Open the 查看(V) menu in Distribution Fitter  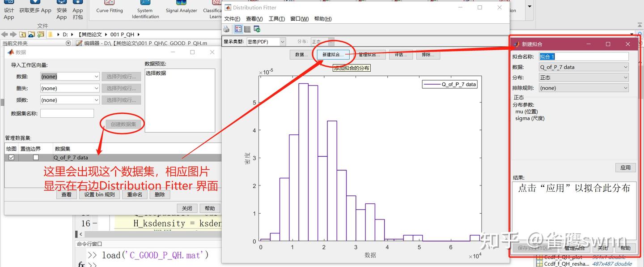pos(254,19)
